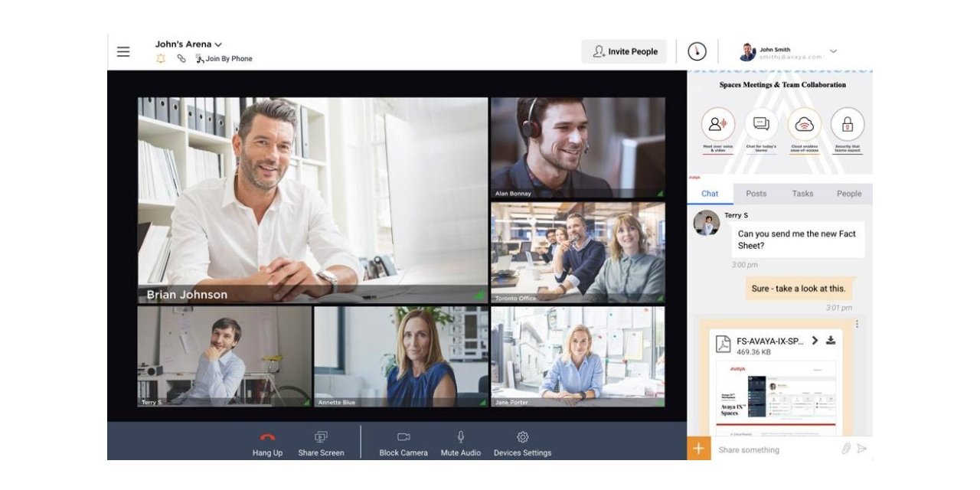
Task: Send message with paper plane icon
Action: click(x=862, y=449)
